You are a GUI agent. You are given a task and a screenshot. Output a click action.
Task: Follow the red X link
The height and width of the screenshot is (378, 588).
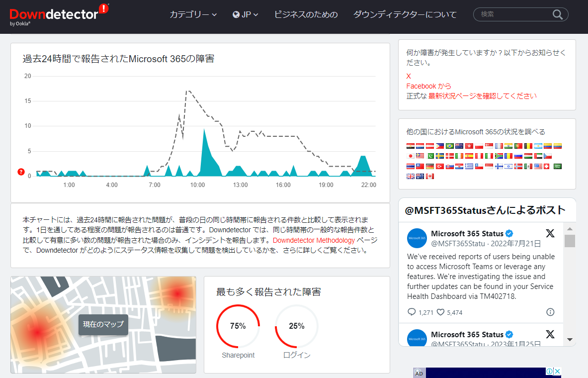[409, 76]
